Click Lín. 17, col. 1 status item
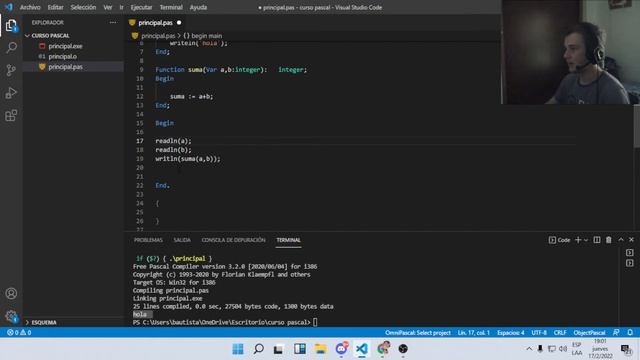 click(x=473, y=333)
